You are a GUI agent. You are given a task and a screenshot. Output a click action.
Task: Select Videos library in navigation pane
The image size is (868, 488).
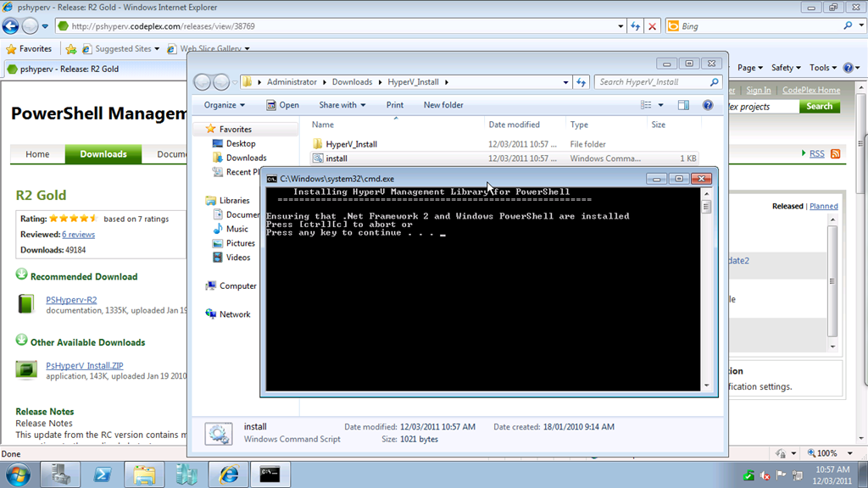click(x=238, y=258)
